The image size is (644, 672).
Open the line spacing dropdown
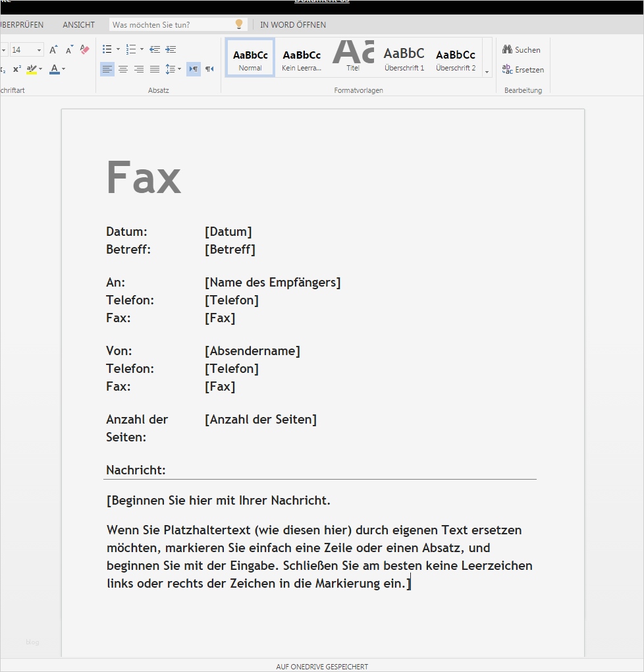click(x=172, y=69)
